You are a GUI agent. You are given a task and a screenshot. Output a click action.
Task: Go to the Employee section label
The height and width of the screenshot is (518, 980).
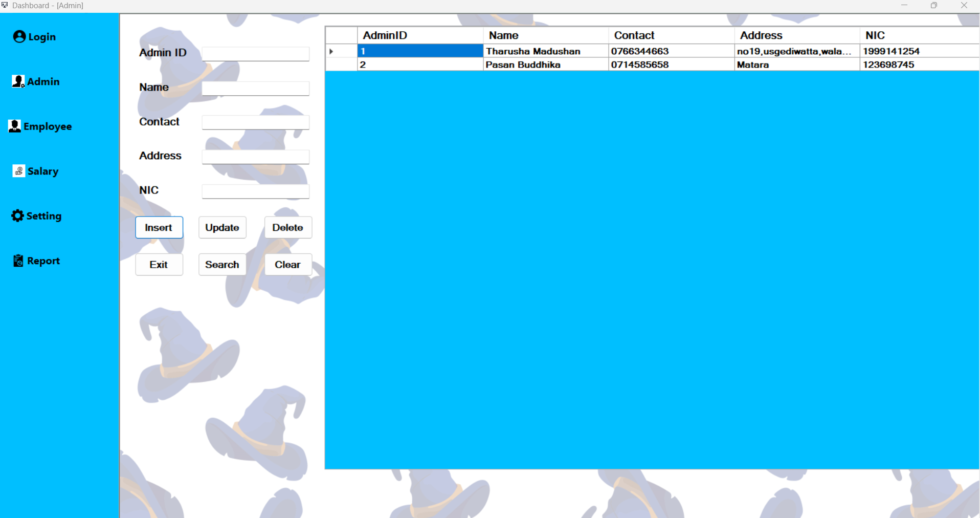[x=48, y=126]
